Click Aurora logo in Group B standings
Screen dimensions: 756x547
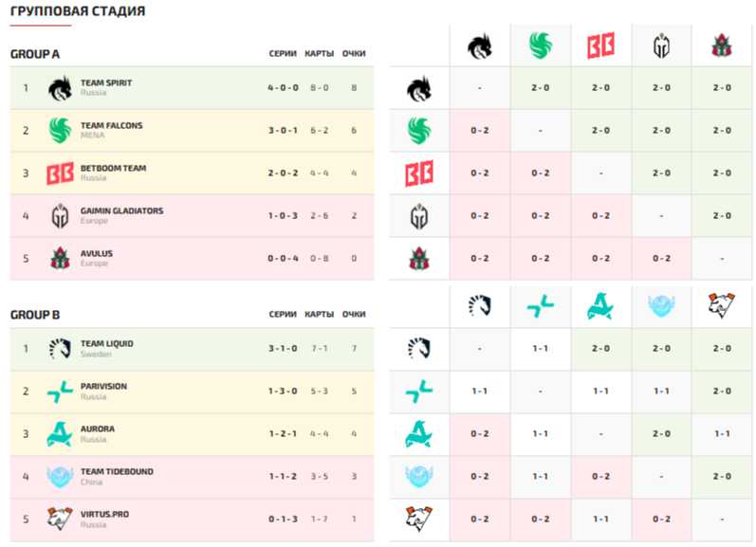60,434
